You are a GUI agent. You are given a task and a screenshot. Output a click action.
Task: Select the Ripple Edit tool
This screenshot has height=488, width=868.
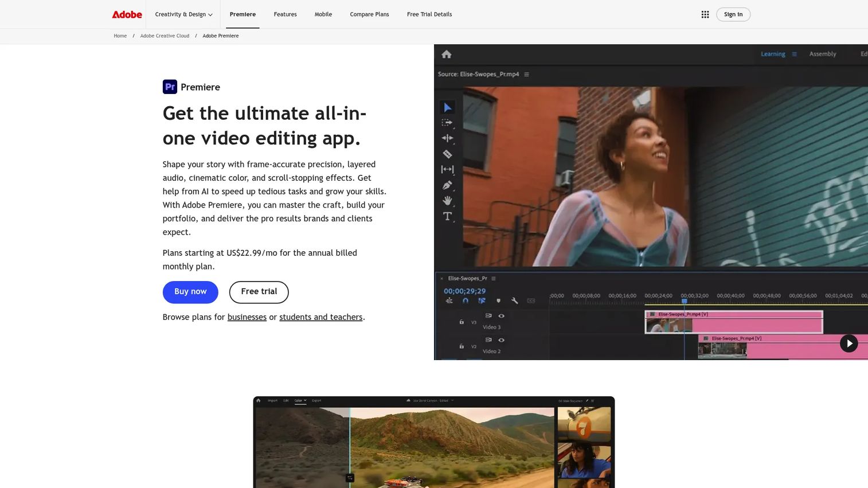tap(447, 138)
